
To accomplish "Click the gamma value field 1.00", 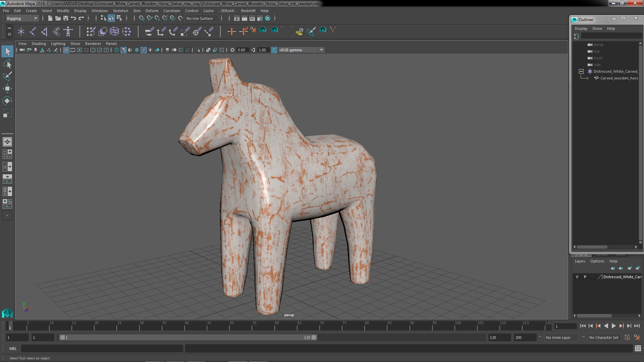I will (x=263, y=50).
